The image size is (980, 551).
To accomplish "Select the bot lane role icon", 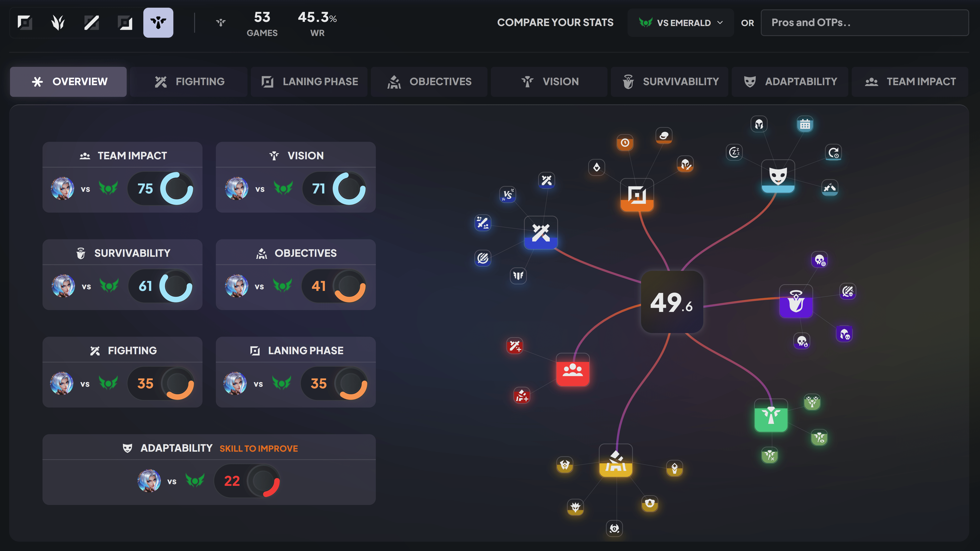I will click(125, 23).
